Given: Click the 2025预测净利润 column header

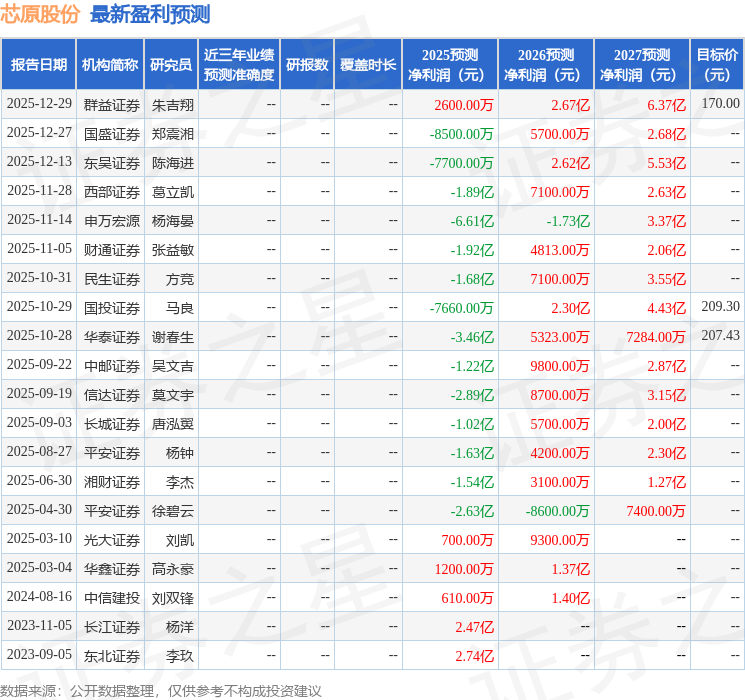Looking at the screenshot, I should coord(450,65).
